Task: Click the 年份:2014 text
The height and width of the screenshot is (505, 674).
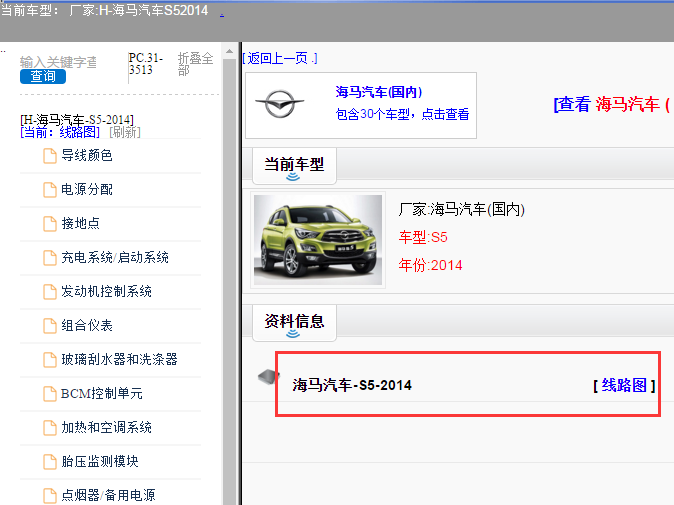Action: click(x=430, y=265)
